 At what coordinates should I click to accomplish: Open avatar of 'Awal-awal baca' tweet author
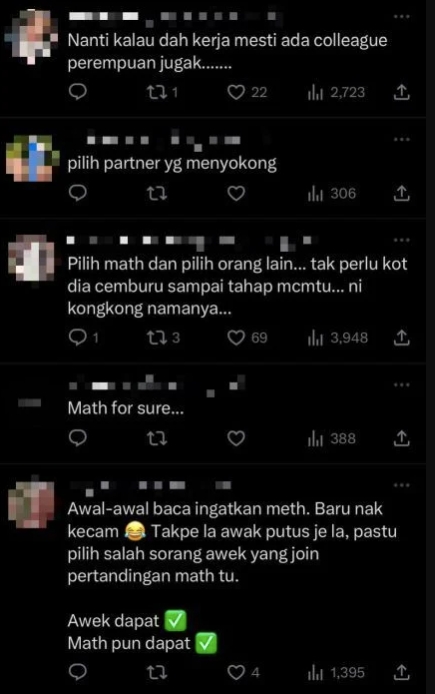coord(31,503)
